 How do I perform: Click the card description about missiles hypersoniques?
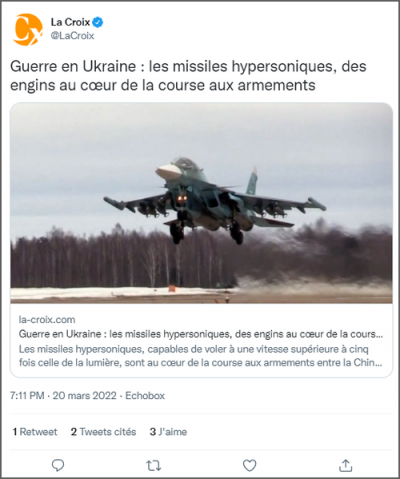click(x=200, y=356)
